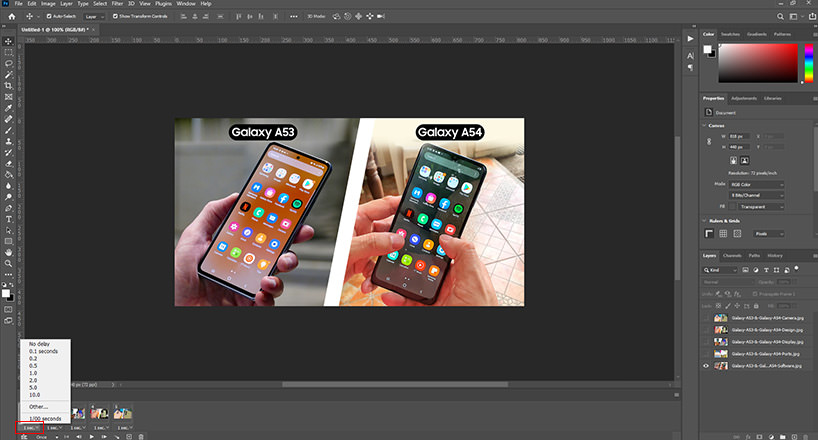Screen dimensions: 818x440
Task: Select the Lasso tool
Action: pos(8,63)
